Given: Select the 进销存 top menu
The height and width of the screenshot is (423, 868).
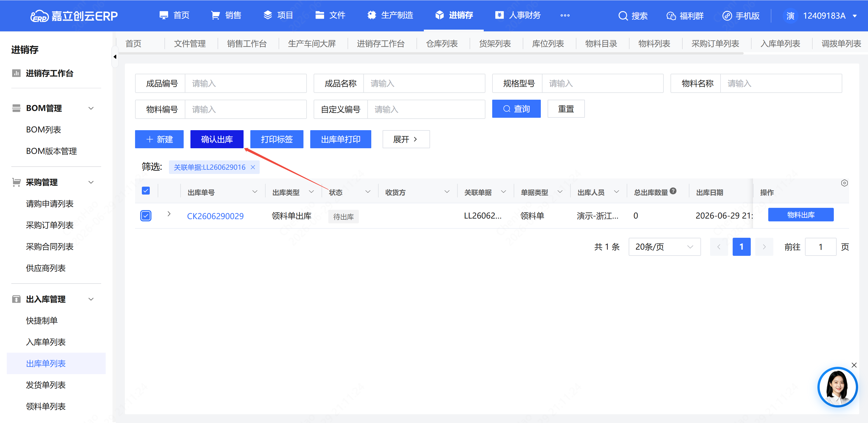Looking at the screenshot, I should pyautogui.click(x=454, y=16).
